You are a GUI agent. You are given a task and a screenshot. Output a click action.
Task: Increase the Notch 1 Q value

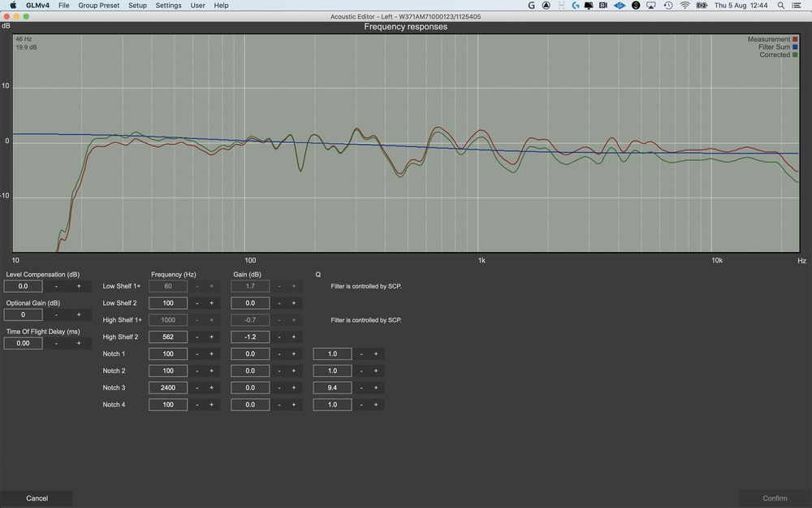pos(376,354)
